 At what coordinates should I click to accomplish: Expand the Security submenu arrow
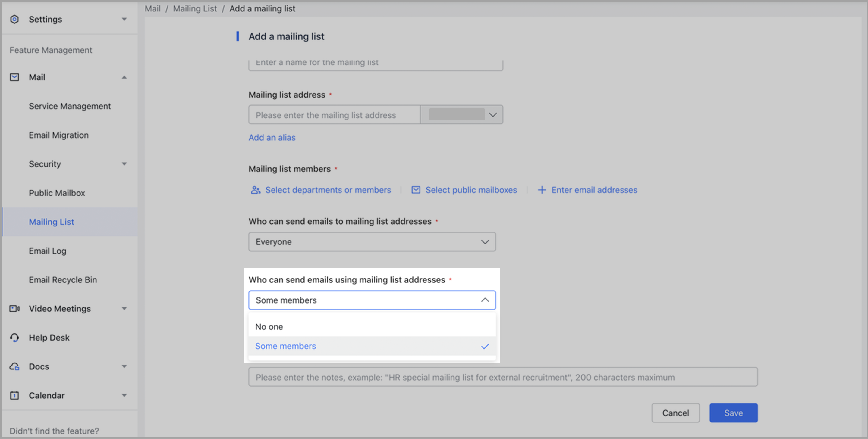tap(124, 164)
